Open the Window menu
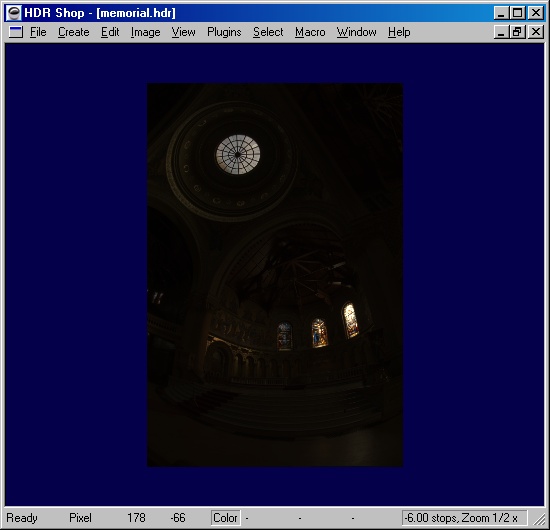 click(x=356, y=32)
